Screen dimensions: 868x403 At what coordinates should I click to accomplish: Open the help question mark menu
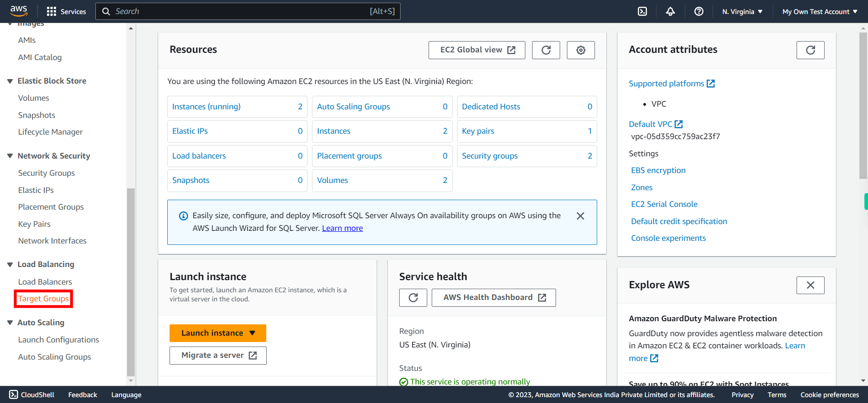coord(699,11)
